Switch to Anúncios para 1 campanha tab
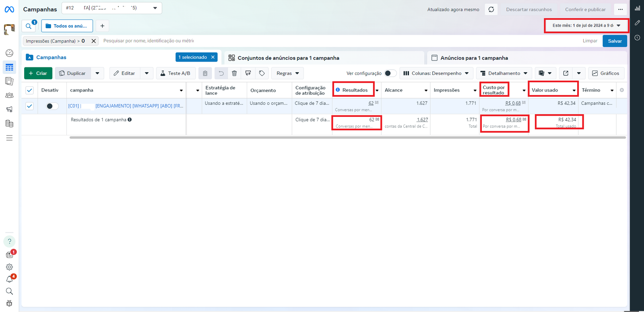Screen dimensions: 644x312 (474, 58)
